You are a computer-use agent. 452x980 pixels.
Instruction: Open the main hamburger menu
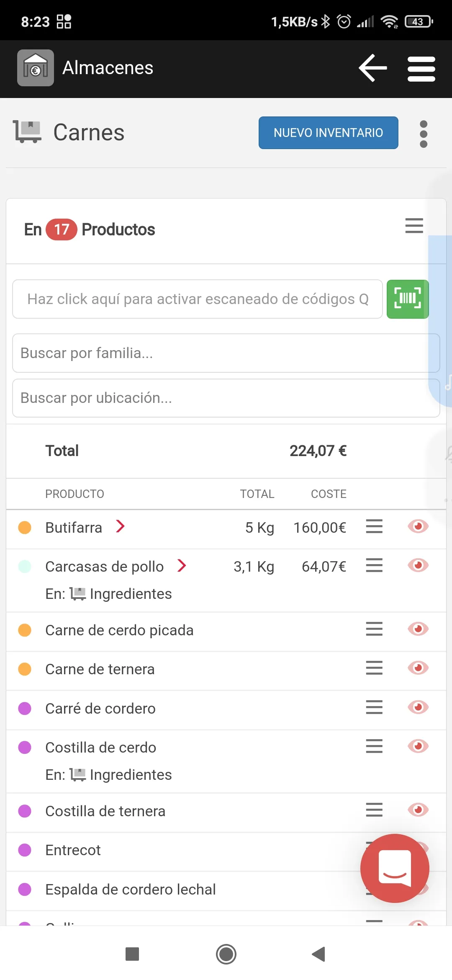pyautogui.click(x=421, y=69)
